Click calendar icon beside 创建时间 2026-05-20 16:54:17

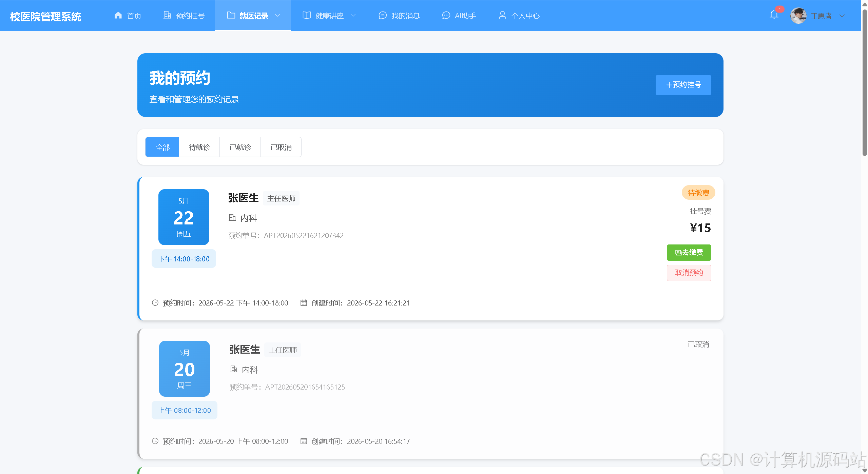point(304,441)
